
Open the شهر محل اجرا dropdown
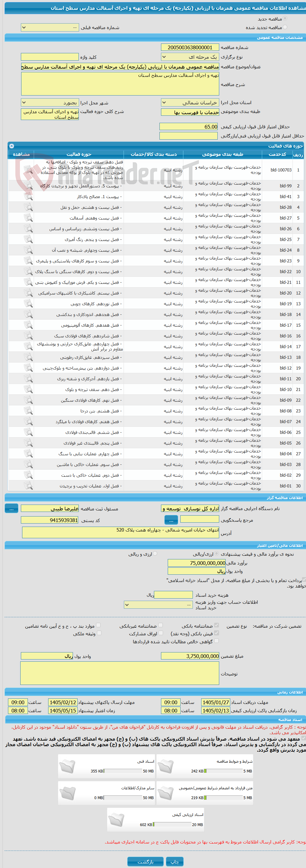[x=50, y=103]
